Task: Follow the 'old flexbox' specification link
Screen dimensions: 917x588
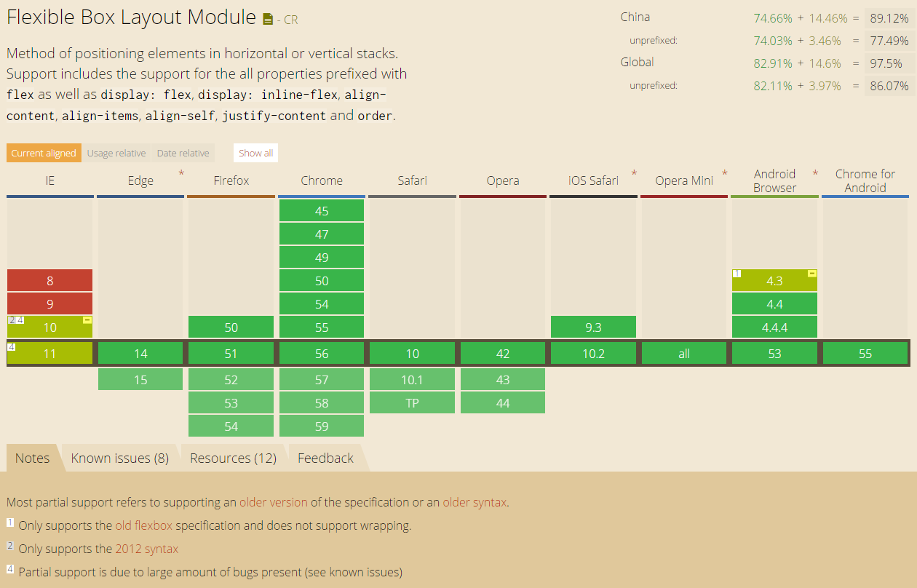Action: click(x=143, y=525)
